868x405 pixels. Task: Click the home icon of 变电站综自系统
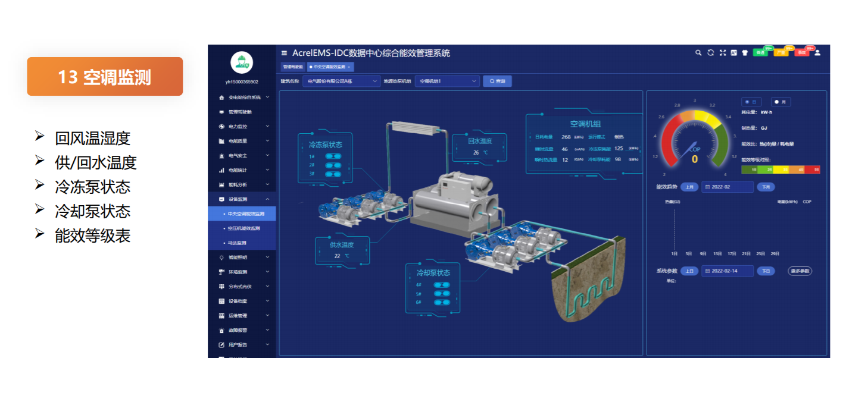(x=221, y=97)
